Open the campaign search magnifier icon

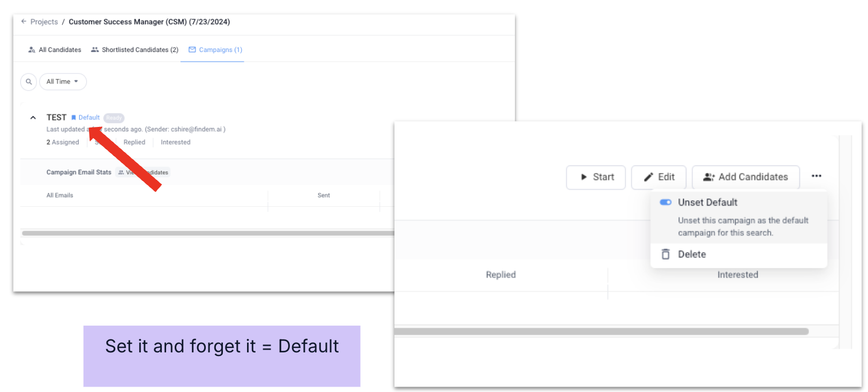coord(29,81)
